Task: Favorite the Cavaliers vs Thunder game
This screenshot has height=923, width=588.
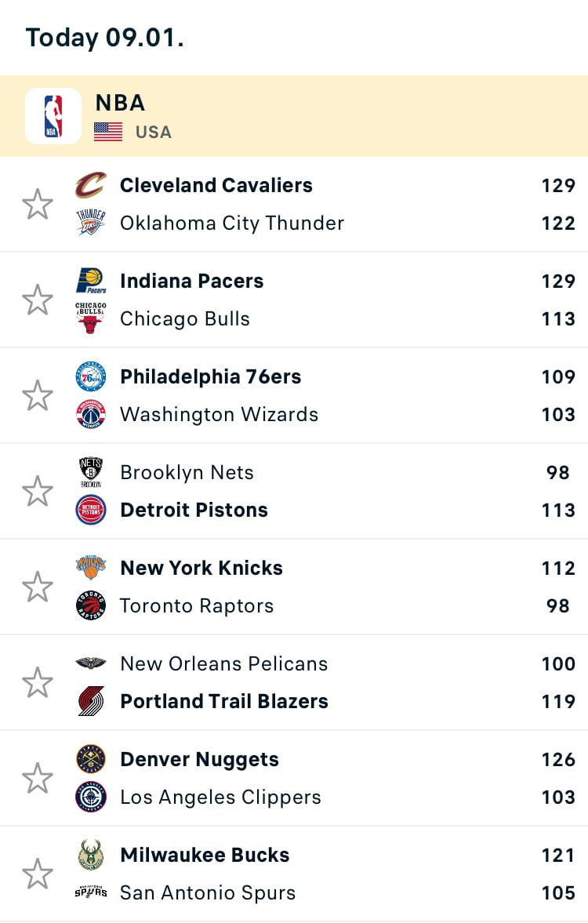Action: 38,205
